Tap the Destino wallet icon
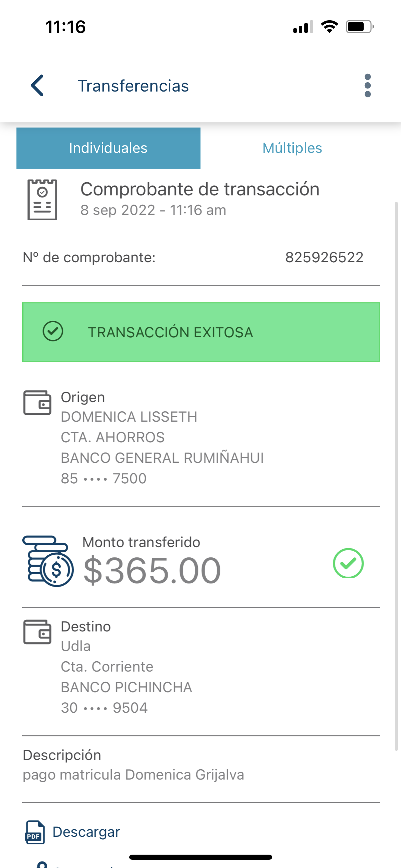 tap(37, 632)
